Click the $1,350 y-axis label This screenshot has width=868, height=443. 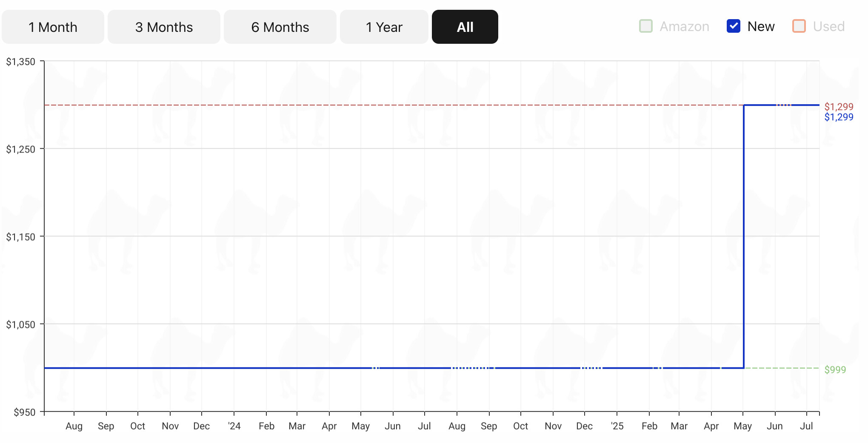click(x=20, y=62)
